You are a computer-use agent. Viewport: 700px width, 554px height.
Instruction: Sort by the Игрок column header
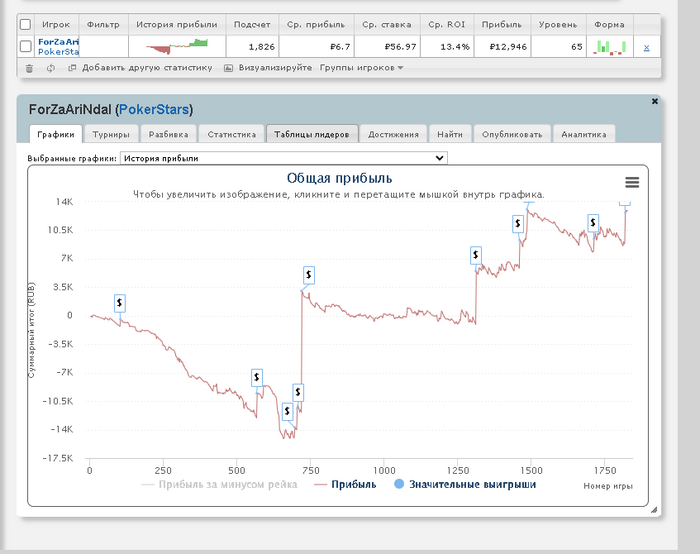click(56, 25)
